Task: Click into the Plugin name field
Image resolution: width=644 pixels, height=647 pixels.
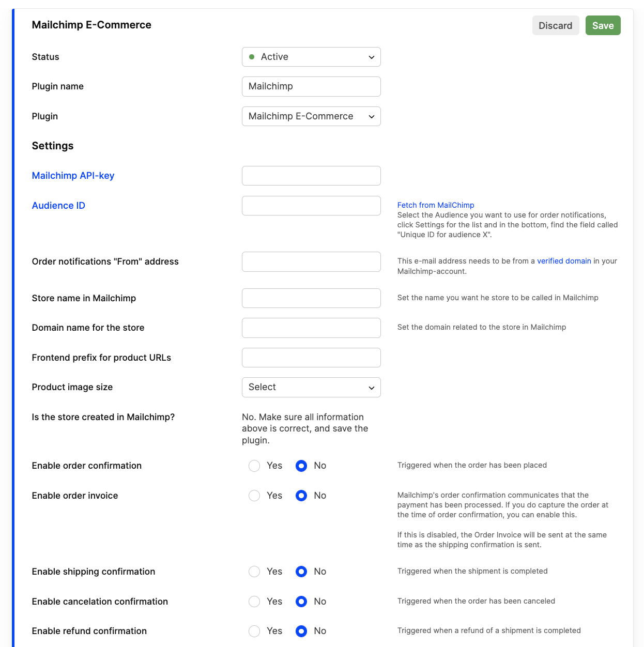Action: click(311, 86)
